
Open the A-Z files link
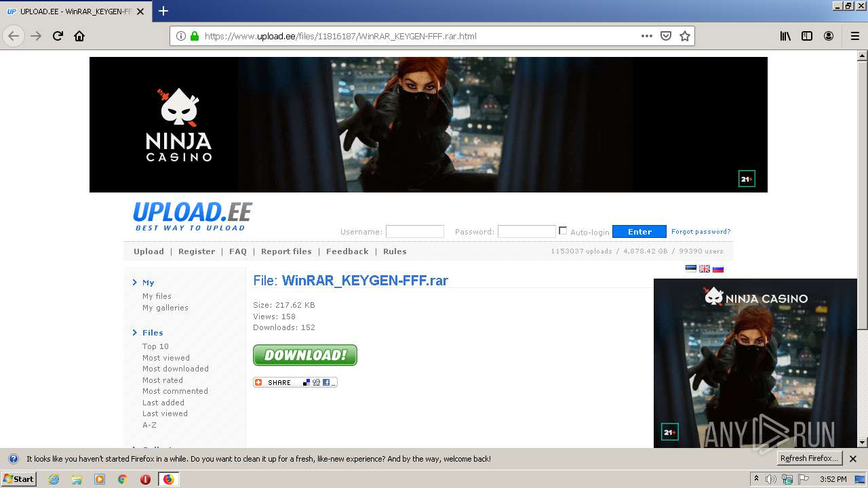tap(149, 425)
